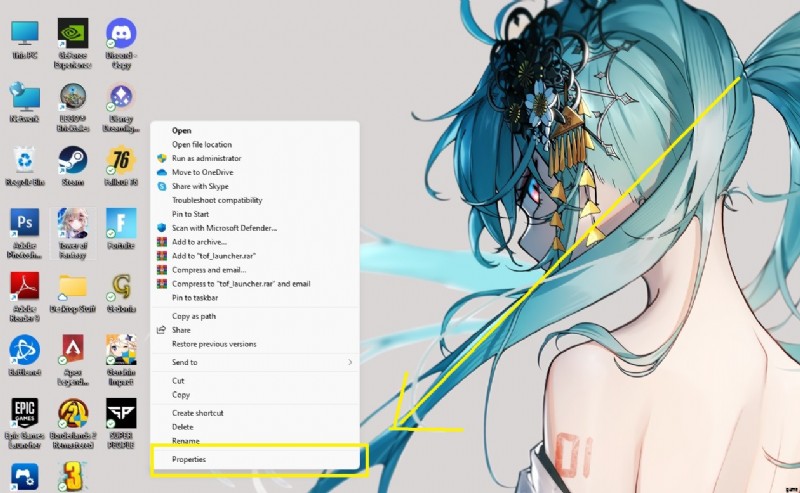This screenshot has width=800, height=493.
Task: Select Run as administrator
Action: click(x=206, y=158)
